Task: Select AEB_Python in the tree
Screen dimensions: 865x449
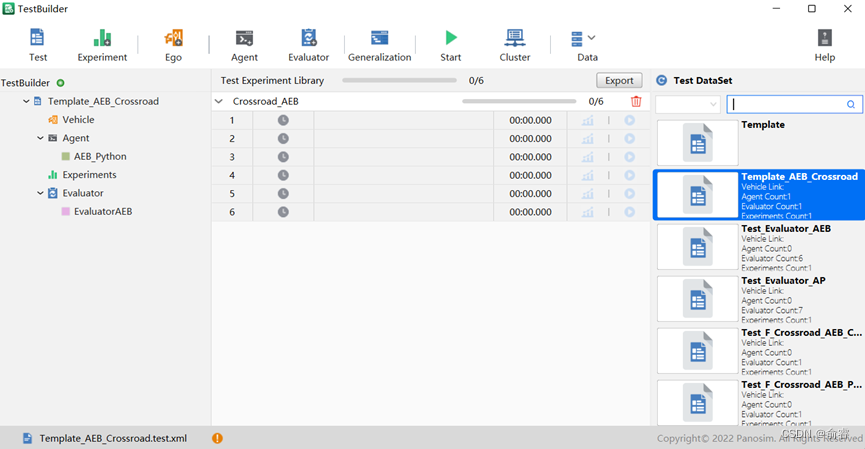Action: coord(100,157)
